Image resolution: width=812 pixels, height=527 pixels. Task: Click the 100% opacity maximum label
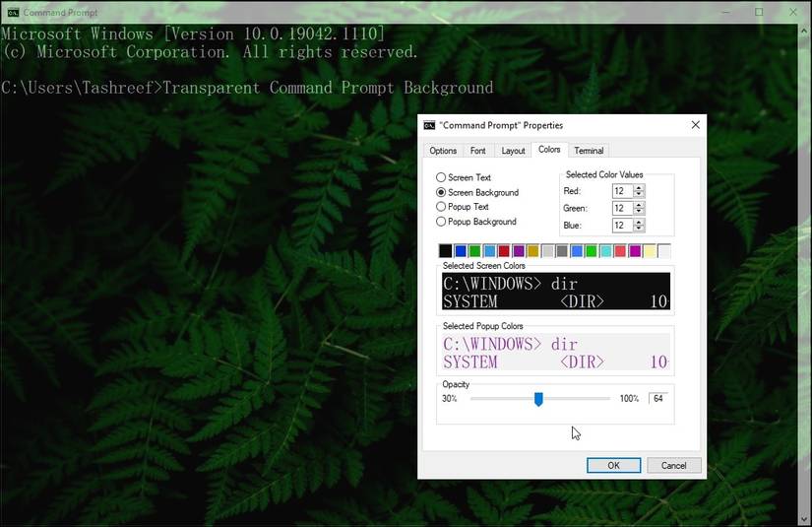629,399
